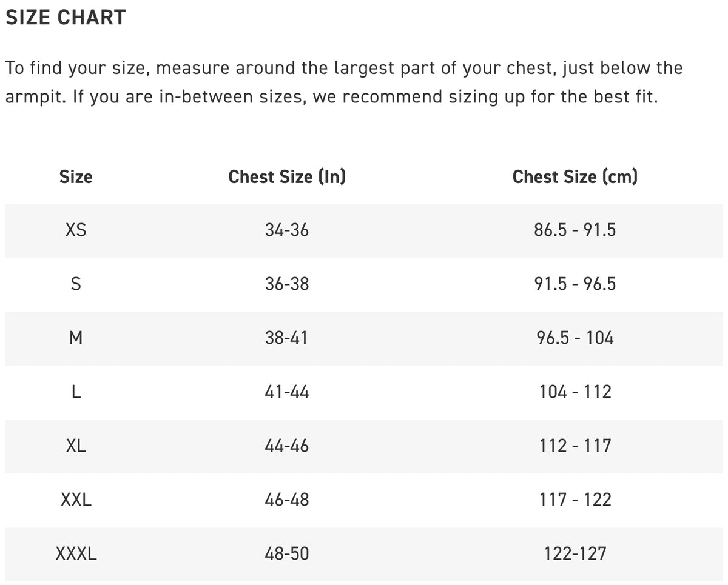This screenshot has width=728, height=585.
Task: Click the Chest Size (In) column header
Action: click(287, 176)
